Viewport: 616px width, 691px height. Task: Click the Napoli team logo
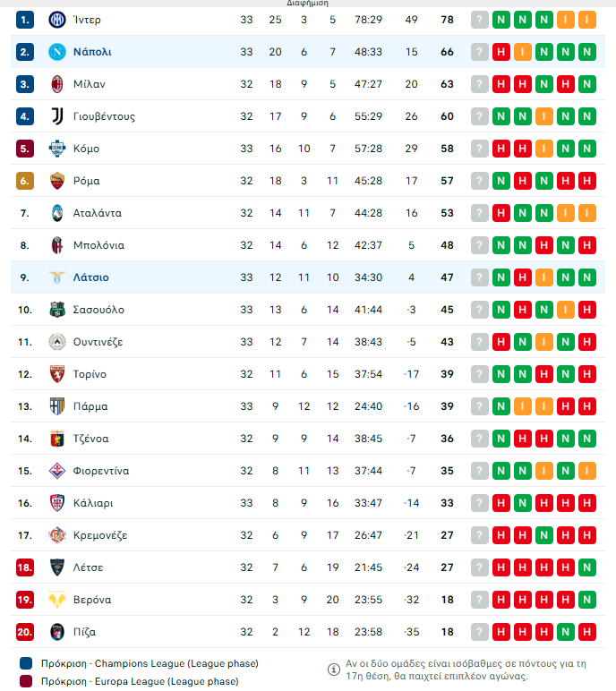tap(57, 52)
